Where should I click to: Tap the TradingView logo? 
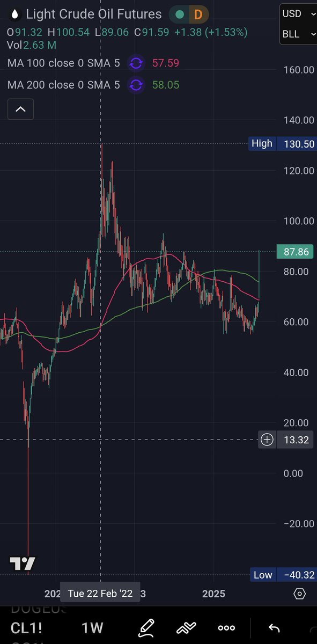[x=23, y=564]
